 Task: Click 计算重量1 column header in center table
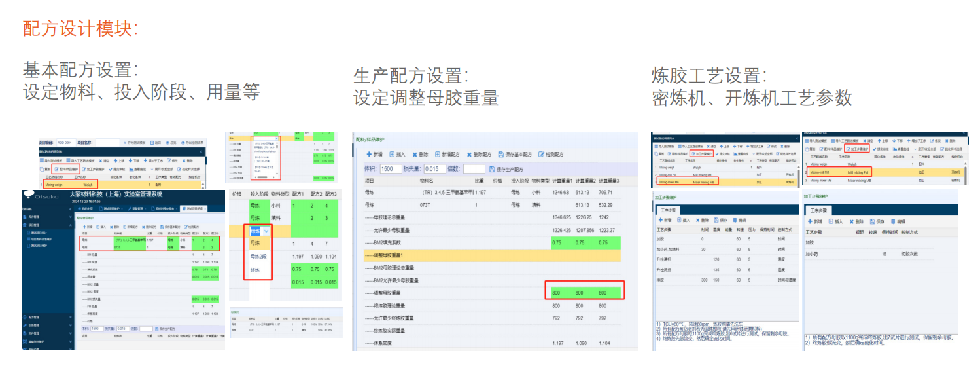point(562,180)
